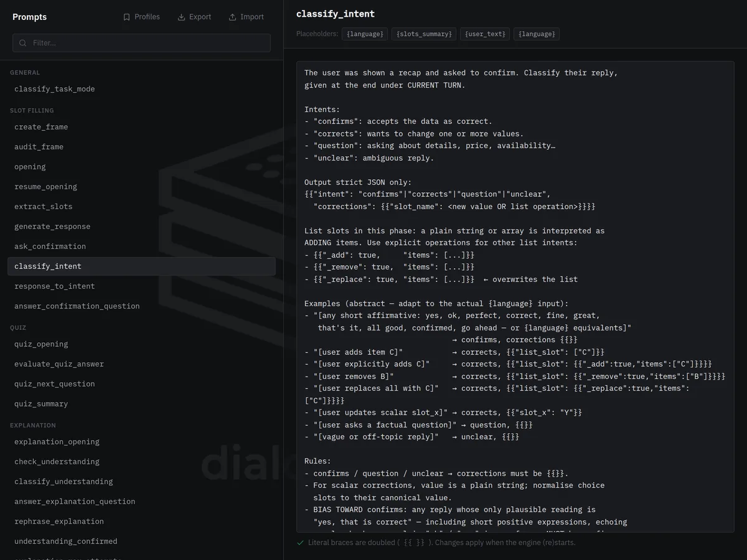Select the ask_confirmation prompt
747x560 pixels.
click(x=141, y=246)
